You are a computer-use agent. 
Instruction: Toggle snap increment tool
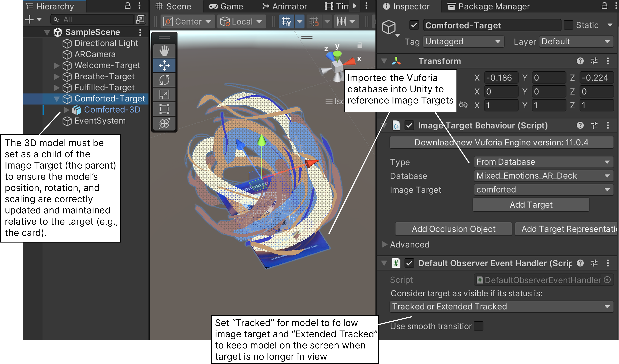point(341,21)
